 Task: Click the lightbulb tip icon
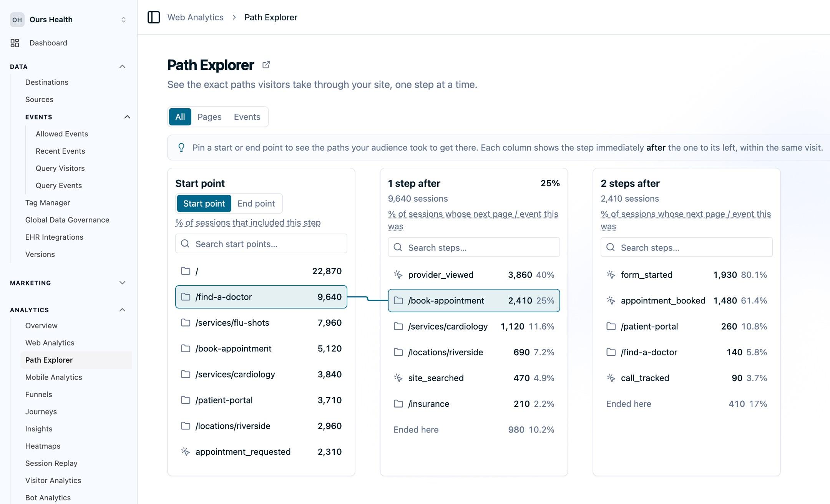(181, 148)
